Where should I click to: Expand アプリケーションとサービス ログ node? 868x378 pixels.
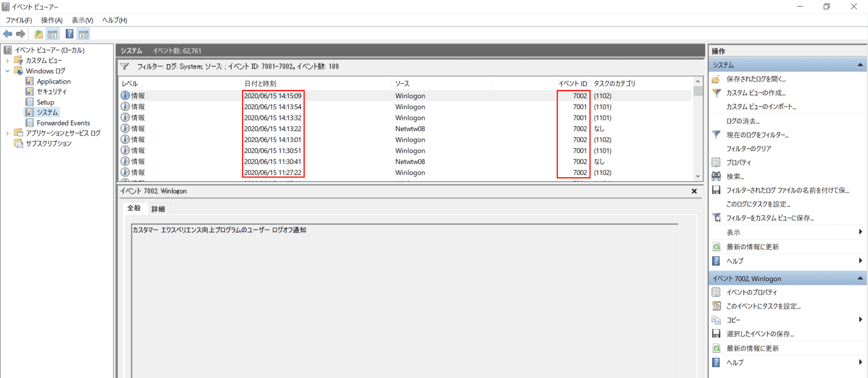click(x=7, y=133)
